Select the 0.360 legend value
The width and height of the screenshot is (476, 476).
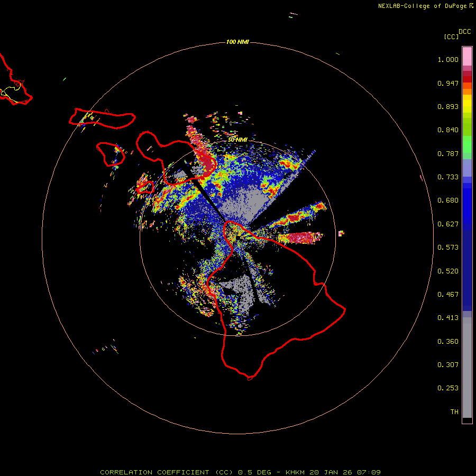[x=448, y=342]
